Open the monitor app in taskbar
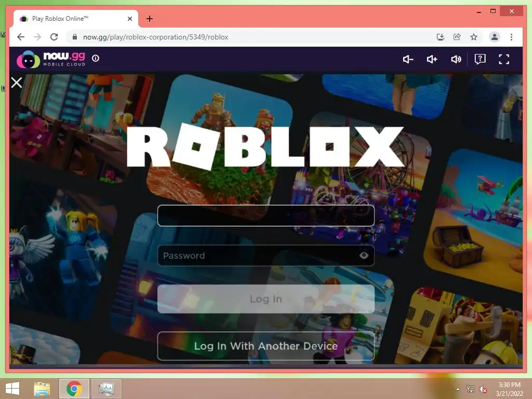532x399 pixels. [106, 389]
